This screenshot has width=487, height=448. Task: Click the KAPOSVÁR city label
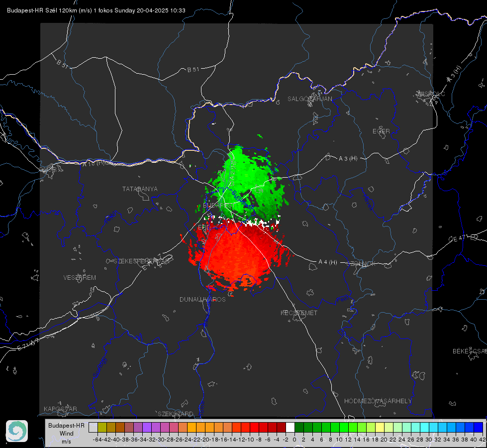tap(60, 409)
